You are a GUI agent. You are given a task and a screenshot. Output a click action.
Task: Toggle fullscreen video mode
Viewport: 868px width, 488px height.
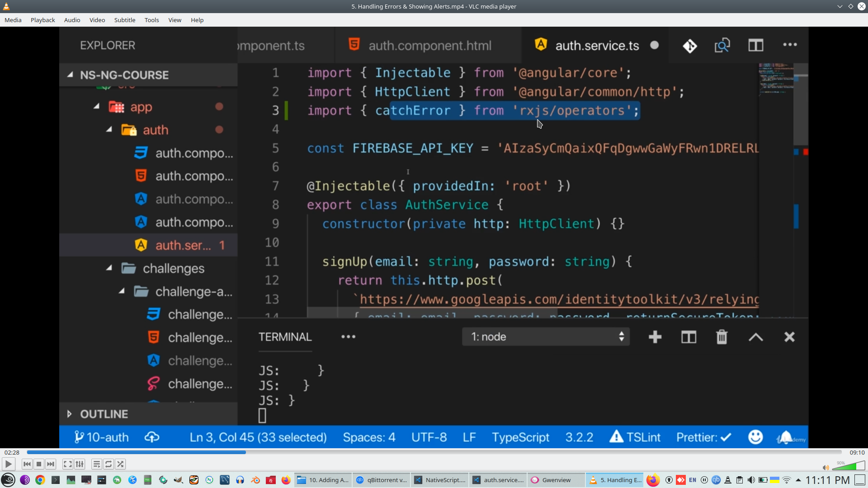67,464
